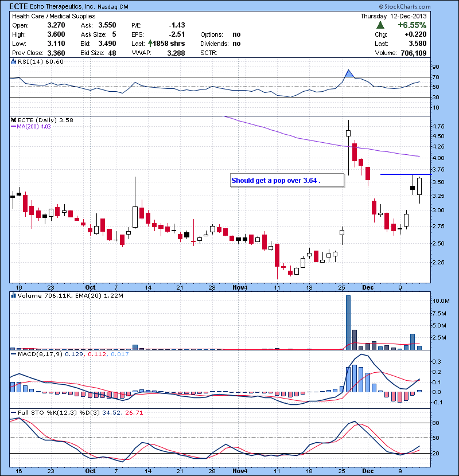Viewport: 459px width, 476px height.
Task: Click the Bid value 3.490
Action: pyautogui.click(x=107, y=44)
